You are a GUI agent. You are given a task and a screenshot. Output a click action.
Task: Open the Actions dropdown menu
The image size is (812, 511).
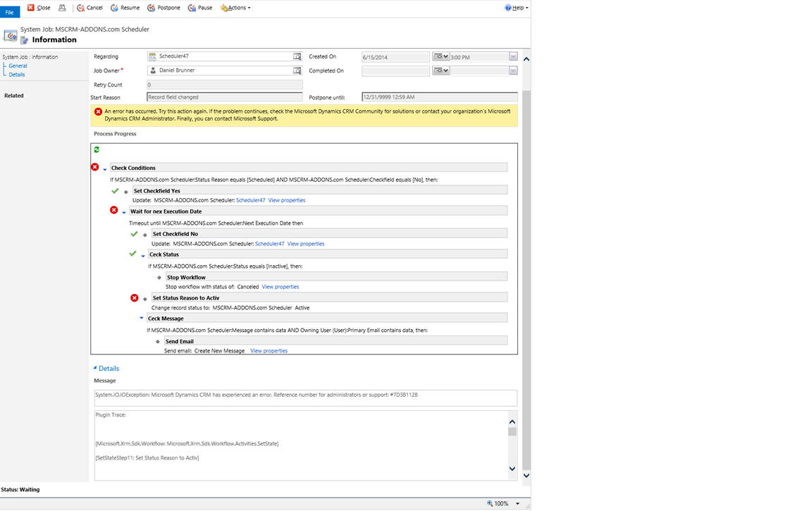pos(235,8)
